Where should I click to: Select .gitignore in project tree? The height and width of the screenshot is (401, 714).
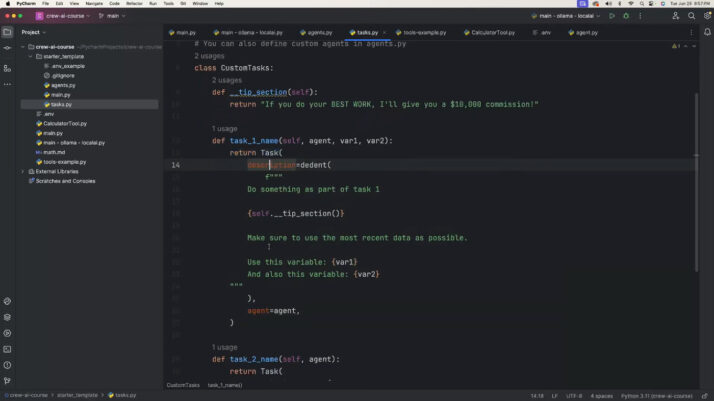[59, 76]
